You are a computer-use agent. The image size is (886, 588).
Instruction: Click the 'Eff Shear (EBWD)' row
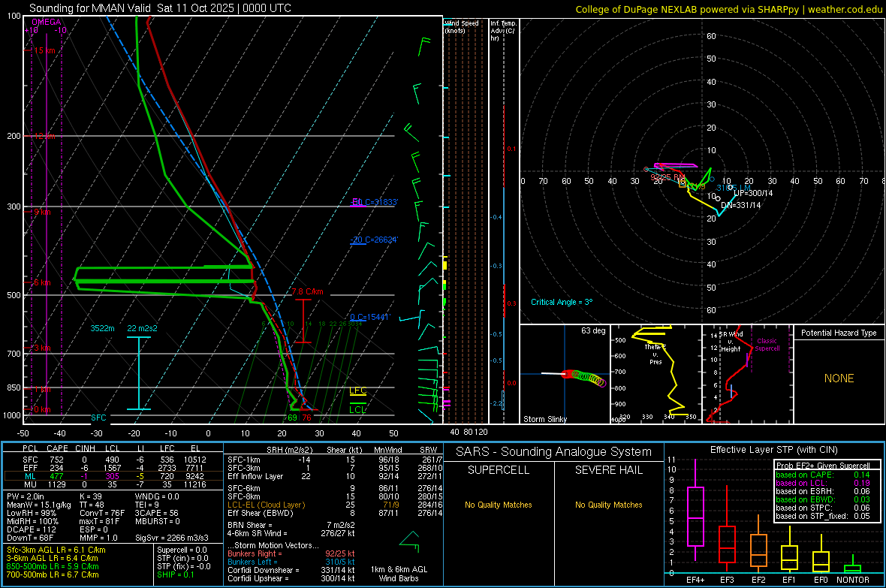coord(335,513)
